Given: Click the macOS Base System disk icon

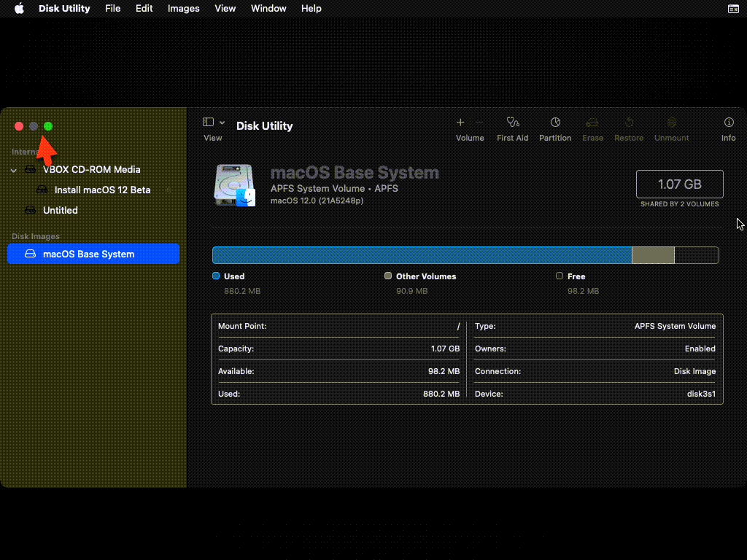Looking at the screenshot, I should 234,184.
